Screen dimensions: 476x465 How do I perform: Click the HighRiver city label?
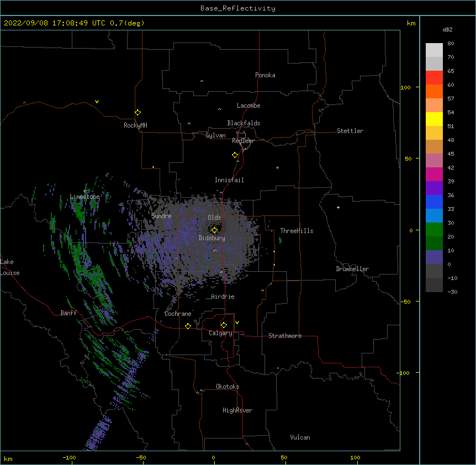[237, 410]
